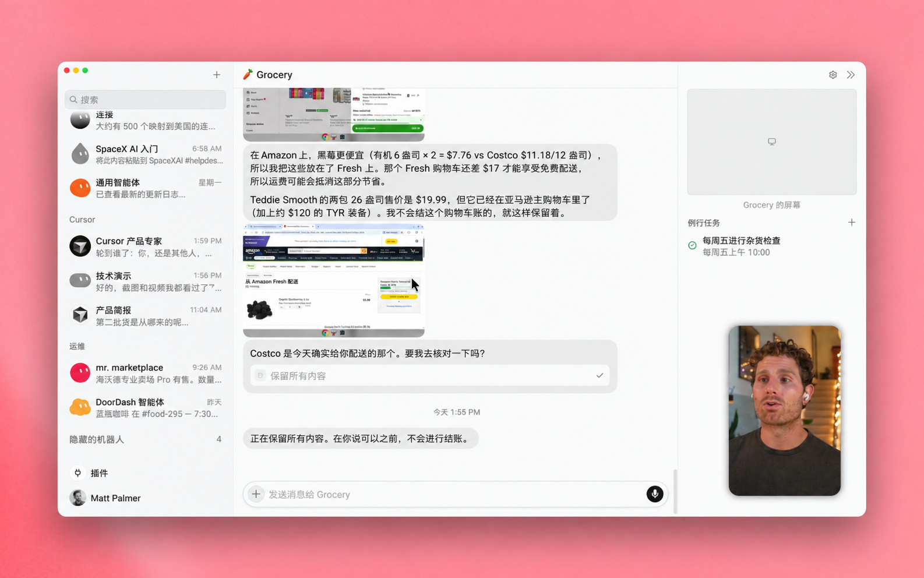Click the 插件 plug icon
The width and height of the screenshot is (924, 578).
coord(77,473)
